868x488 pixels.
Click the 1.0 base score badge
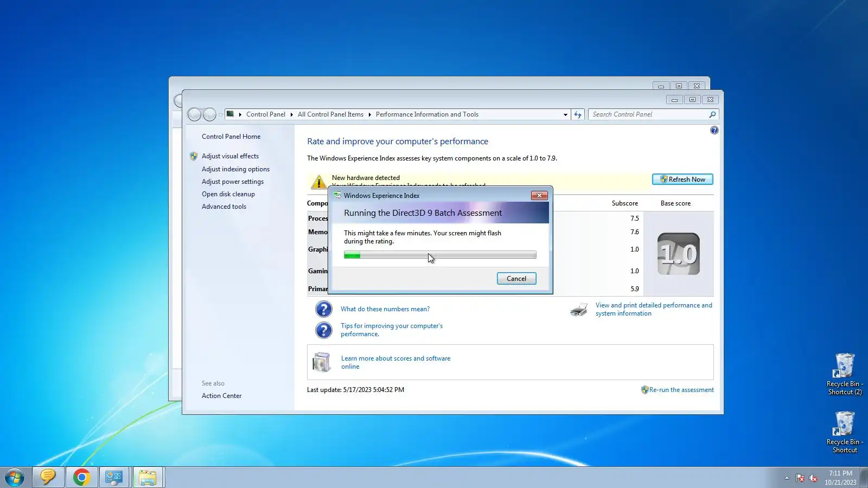pyautogui.click(x=679, y=254)
